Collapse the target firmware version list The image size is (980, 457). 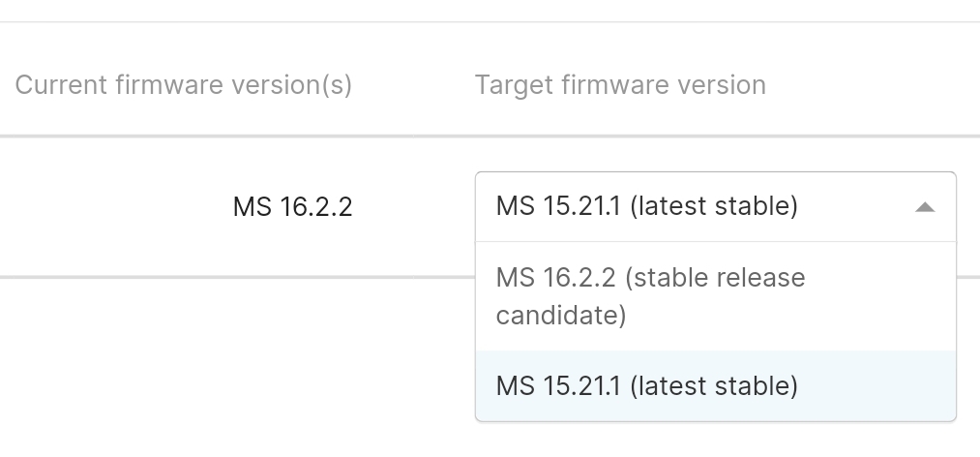pos(925,207)
